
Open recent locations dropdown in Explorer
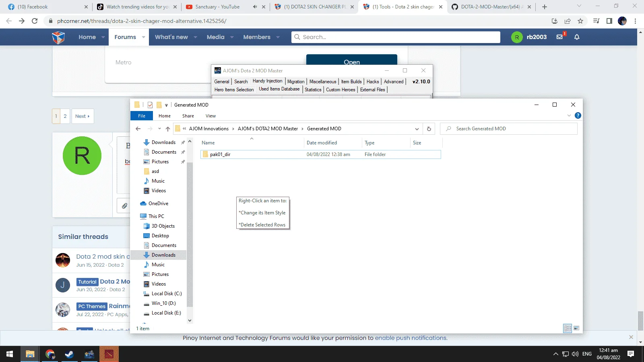[x=159, y=129]
